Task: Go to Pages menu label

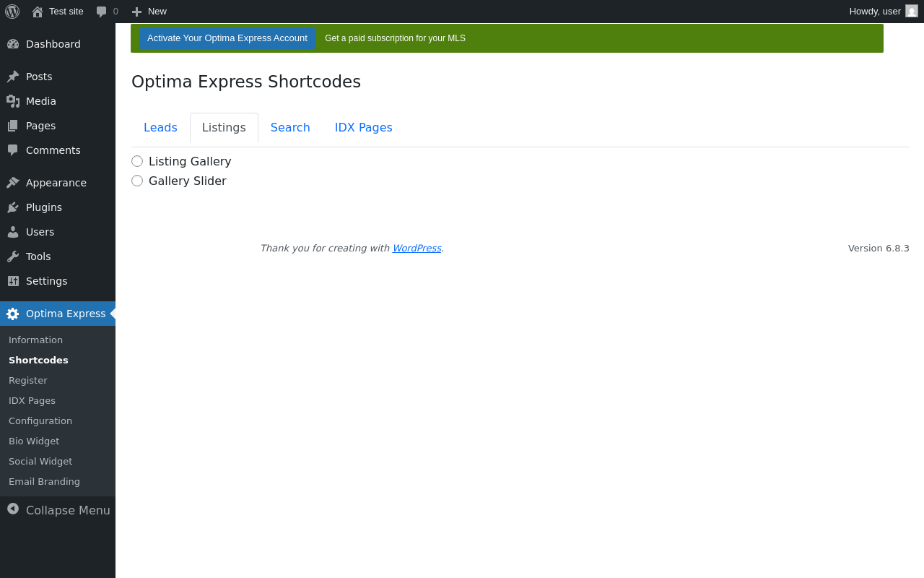Action: 40,126
